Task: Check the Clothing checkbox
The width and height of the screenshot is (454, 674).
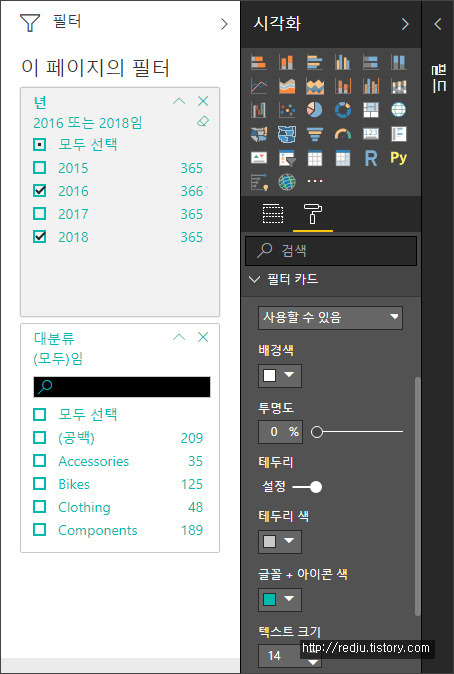Action: 40,507
